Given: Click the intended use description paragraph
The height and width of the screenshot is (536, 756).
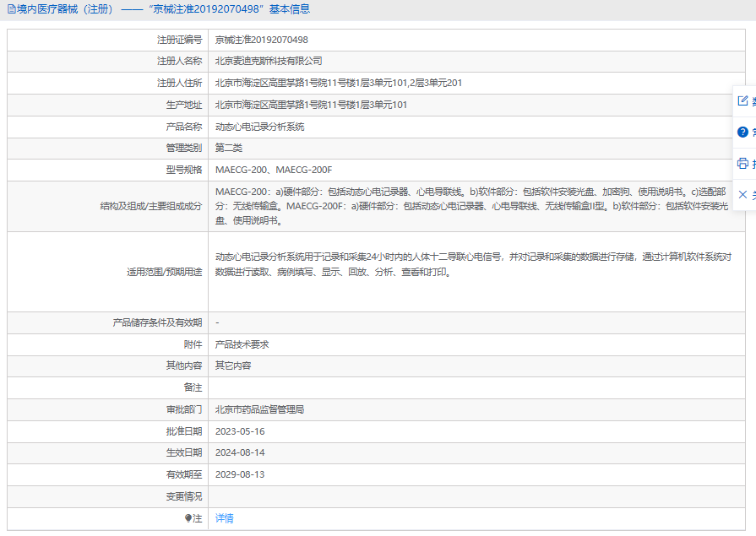Looking at the screenshot, I should tap(474, 264).
